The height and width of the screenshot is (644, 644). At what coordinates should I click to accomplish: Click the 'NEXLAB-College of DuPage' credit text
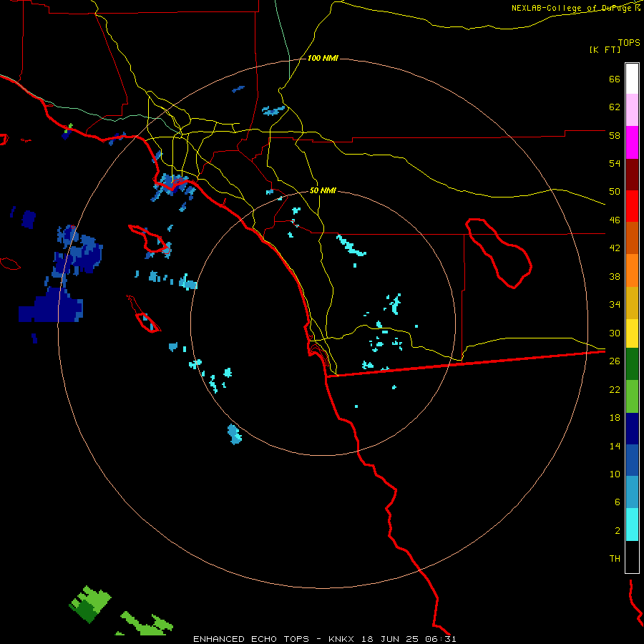[571, 8]
